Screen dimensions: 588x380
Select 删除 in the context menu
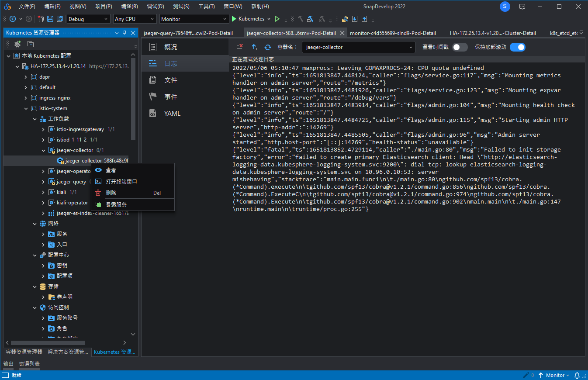tap(133, 193)
